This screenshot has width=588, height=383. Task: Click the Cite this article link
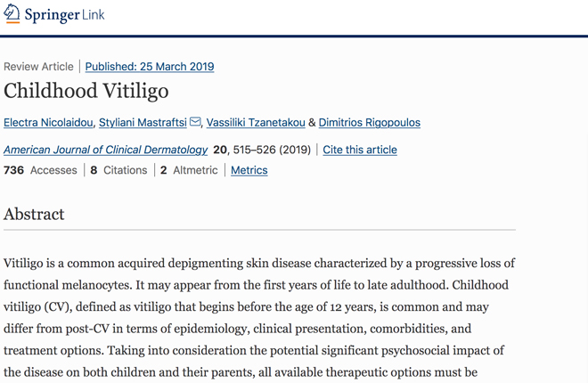(x=360, y=150)
